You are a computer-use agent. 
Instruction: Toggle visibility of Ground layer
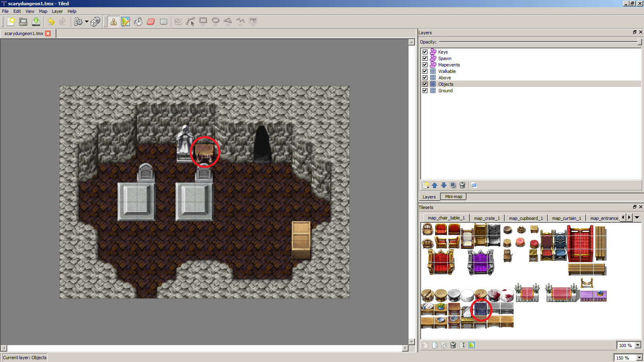click(x=425, y=91)
